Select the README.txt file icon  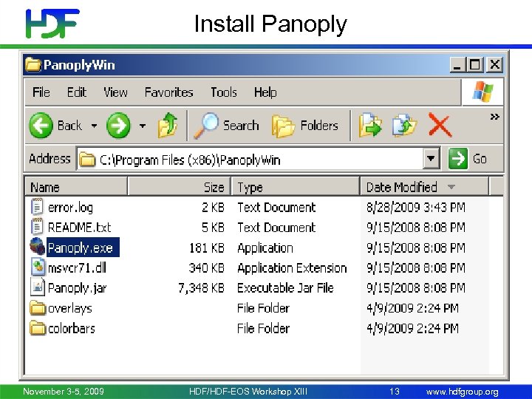click(38, 227)
